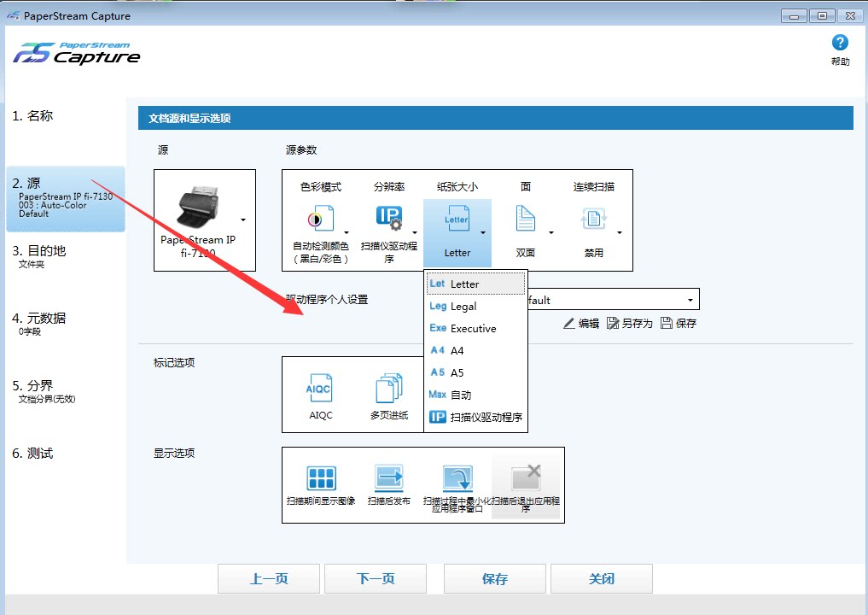The image size is (868, 615).
Task: Click the 上一页 button
Action: [x=269, y=578]
